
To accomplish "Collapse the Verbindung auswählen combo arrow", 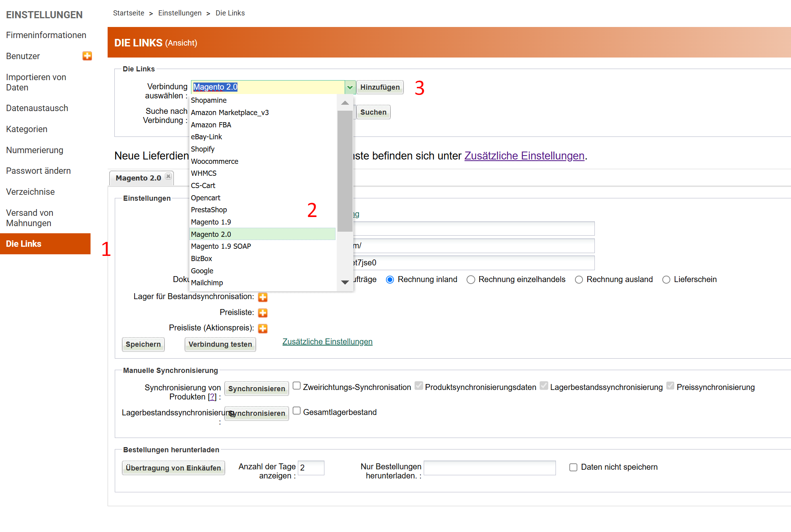I will coord(350,87).
